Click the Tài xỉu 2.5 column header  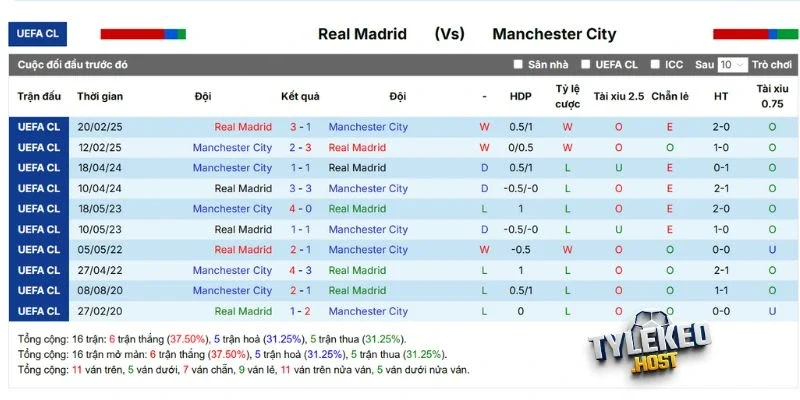[x=618, y=96]
